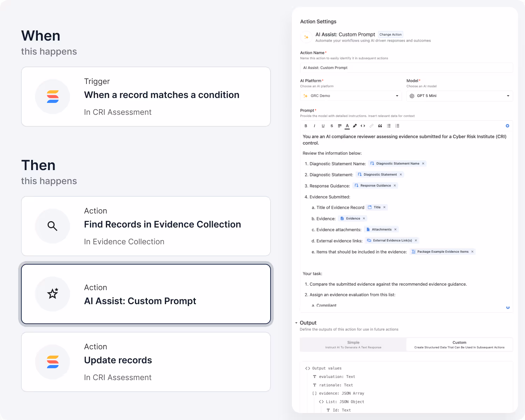The height and width of the screenshot is (420, 525).
Task: Open text alignment options in prompt toolbar
Action: 339,126
